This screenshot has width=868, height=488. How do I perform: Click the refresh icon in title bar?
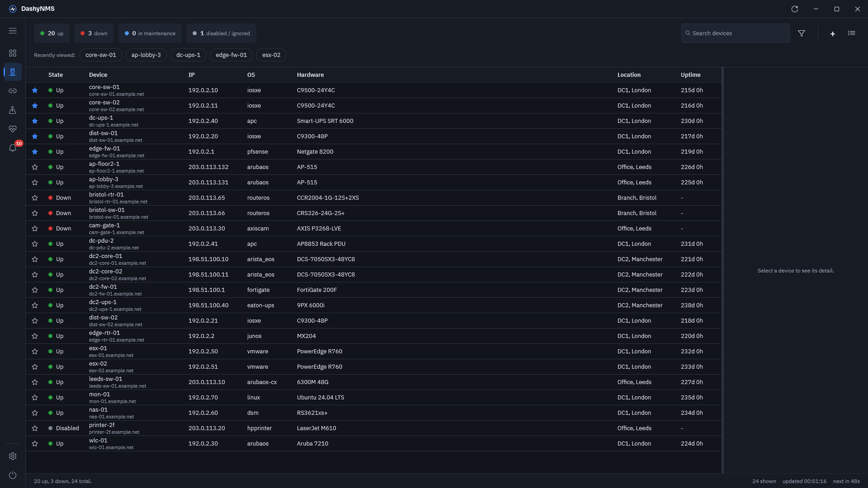click(795, 9)
